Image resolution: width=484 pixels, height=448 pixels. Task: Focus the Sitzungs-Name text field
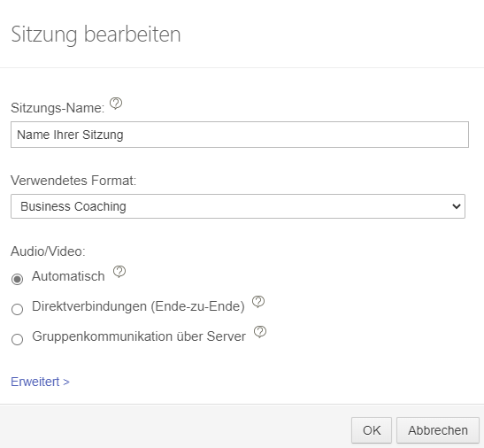(x=240, y=135)
